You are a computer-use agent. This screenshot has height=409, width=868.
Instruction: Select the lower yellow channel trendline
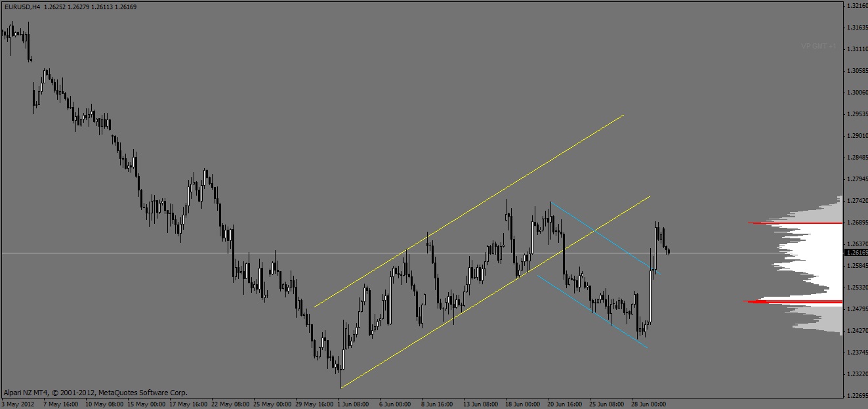[495, 291]
